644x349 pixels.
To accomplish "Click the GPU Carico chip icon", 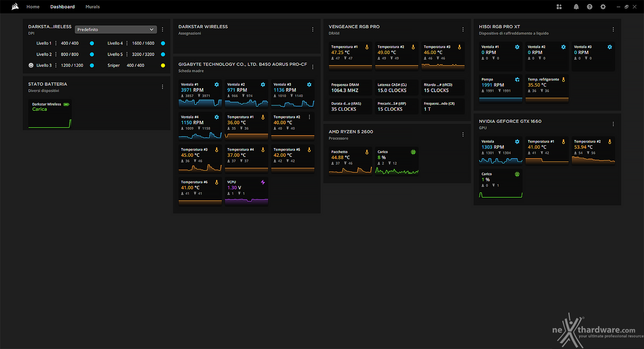I will tap(517, 174).
